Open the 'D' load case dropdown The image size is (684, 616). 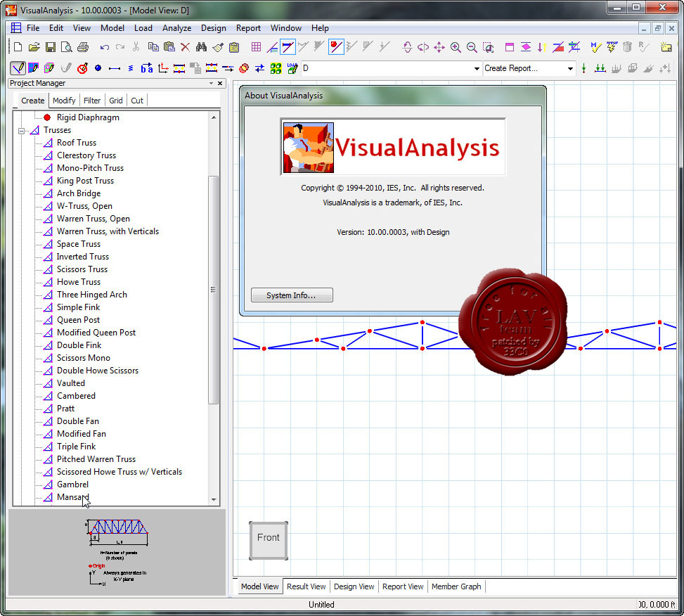tap(477, 69)
